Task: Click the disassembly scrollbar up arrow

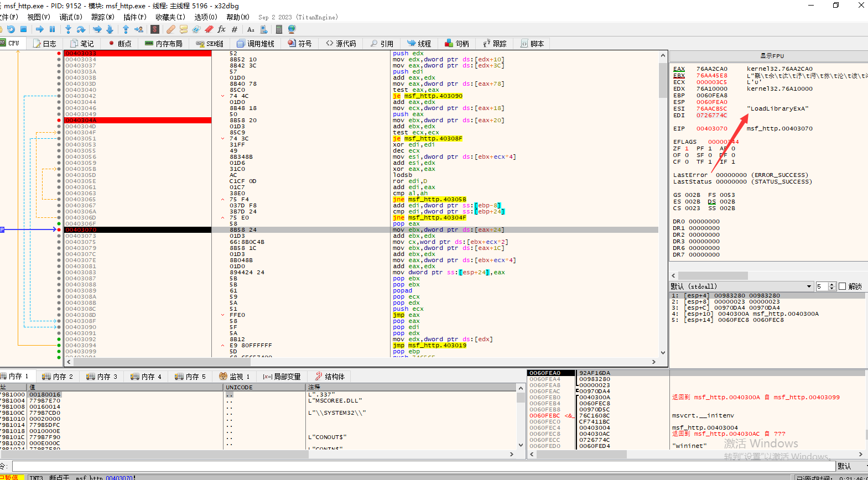Action: (x=663, y=55)
